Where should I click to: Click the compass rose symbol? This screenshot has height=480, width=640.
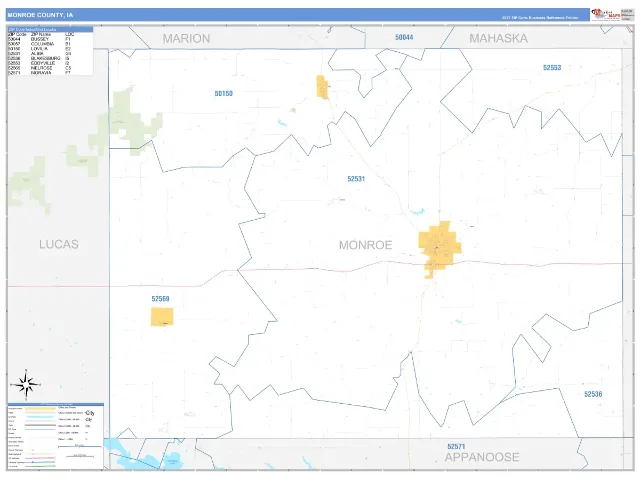26,384
